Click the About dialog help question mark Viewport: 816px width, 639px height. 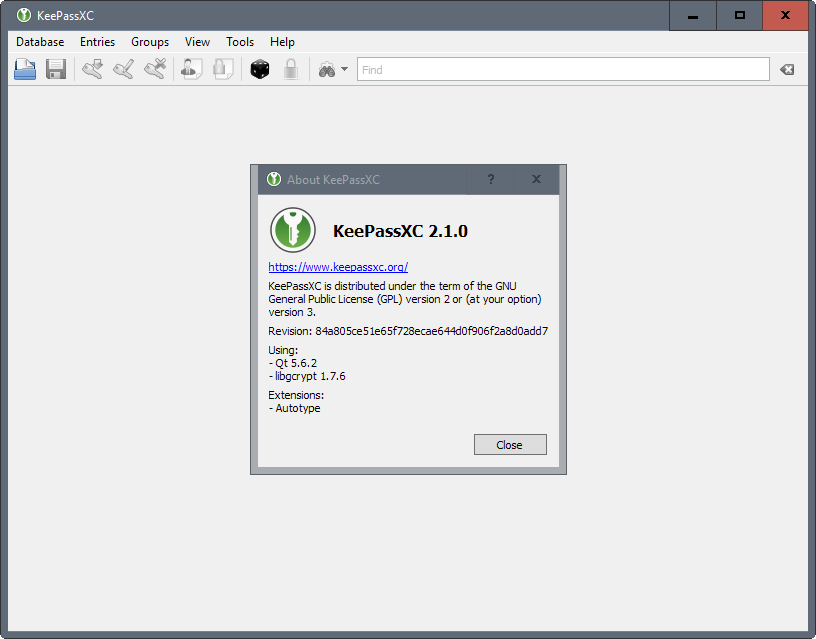491,180
